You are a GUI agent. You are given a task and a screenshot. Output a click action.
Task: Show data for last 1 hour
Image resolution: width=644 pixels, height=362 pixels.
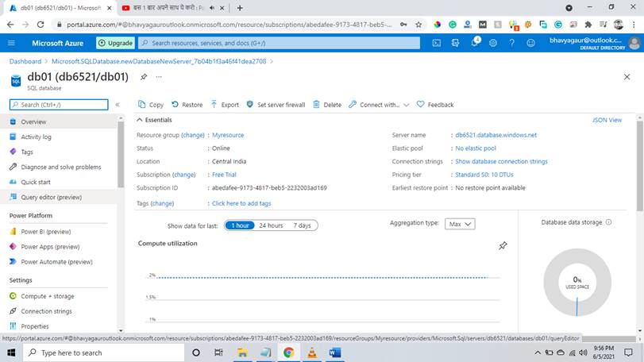point(240,225)
